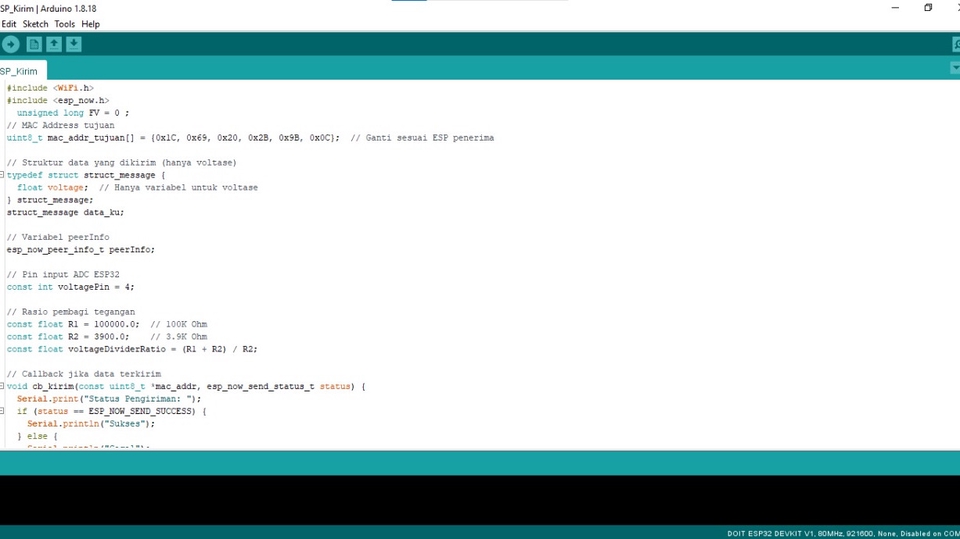The height and width of the screenshot is (539, 960).
Task: Save the sketch with the Save icon
Action: coord(74,44)
